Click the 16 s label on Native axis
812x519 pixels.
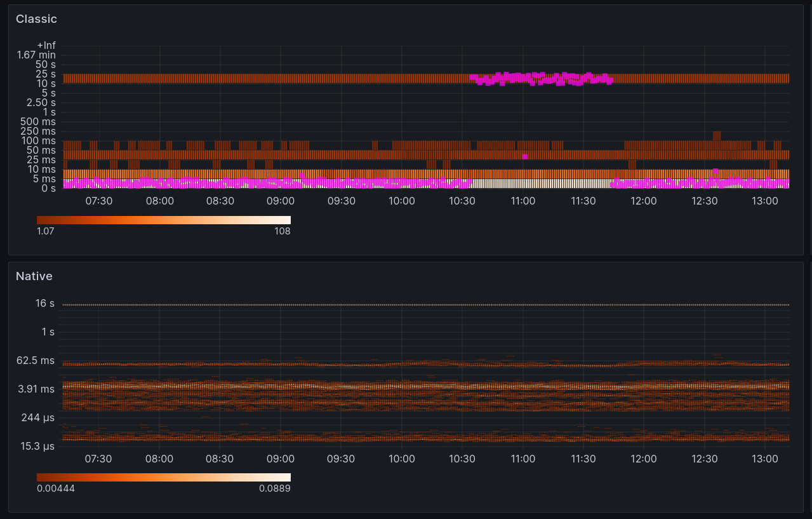pyautogui.click(x=44, y=303)
